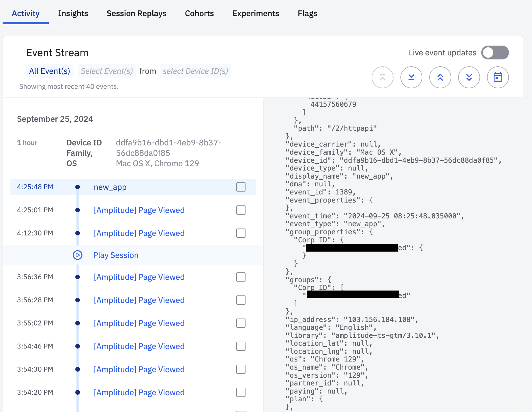Click the September 25, 2024 date header
Image resolution: width=532 pixels, height=412 pixels.
click(55, 119)
